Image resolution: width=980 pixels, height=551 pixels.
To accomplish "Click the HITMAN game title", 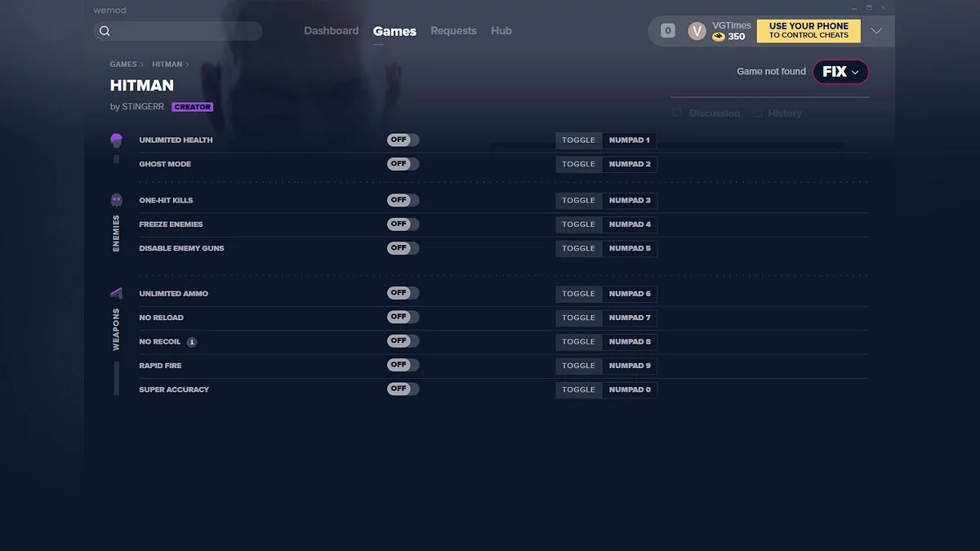I will pos(142,86).
